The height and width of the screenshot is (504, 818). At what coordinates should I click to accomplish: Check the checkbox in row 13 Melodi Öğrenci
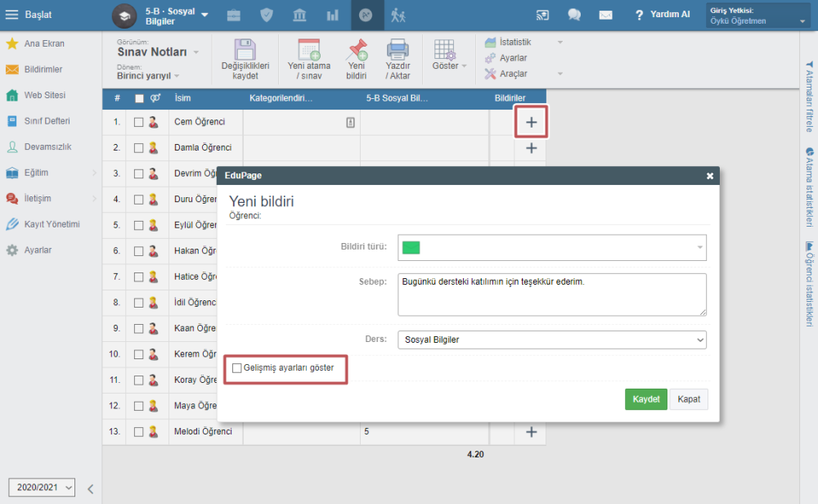138,432
